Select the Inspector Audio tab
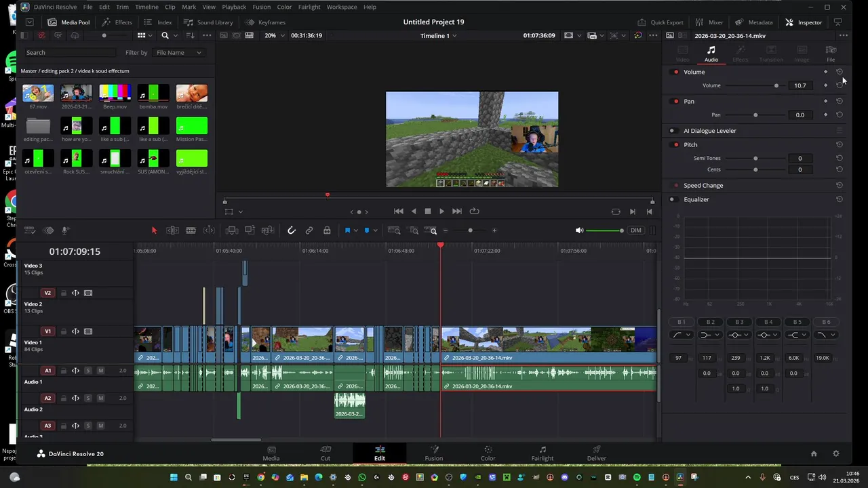This screenshot has width=868, height=488. pos(711,54)
